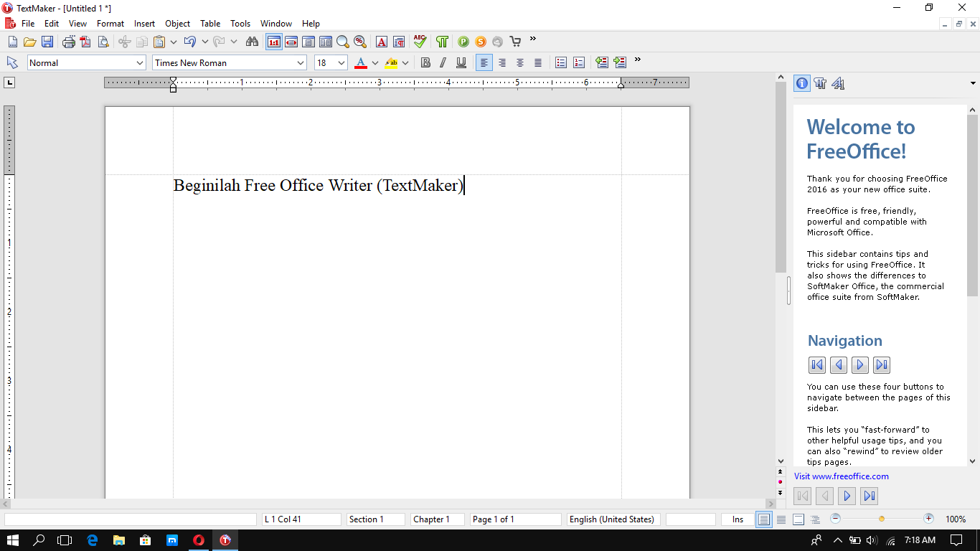Image resolution: width=980 pixels, height=551 pixels.
Task: Open the Times New Roman font dropdown
Action: [x=301, y=62]
